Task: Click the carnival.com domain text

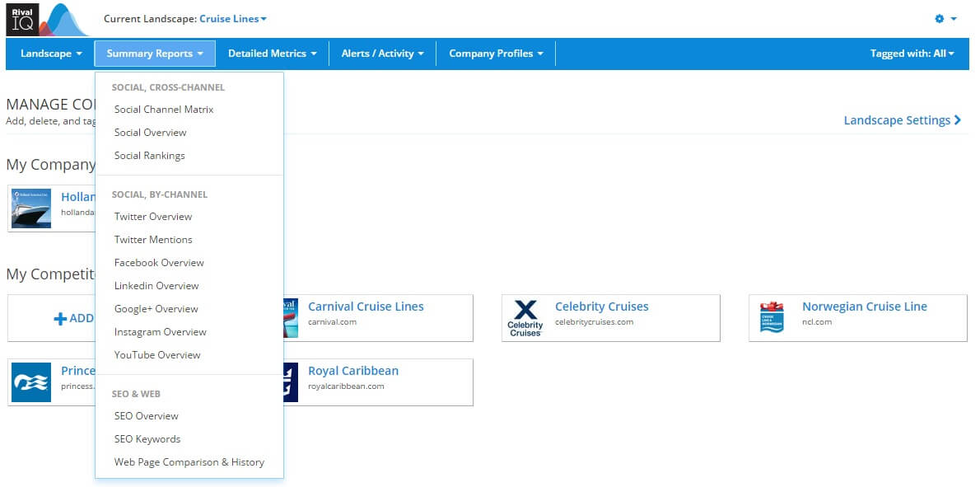Action: 333,322
